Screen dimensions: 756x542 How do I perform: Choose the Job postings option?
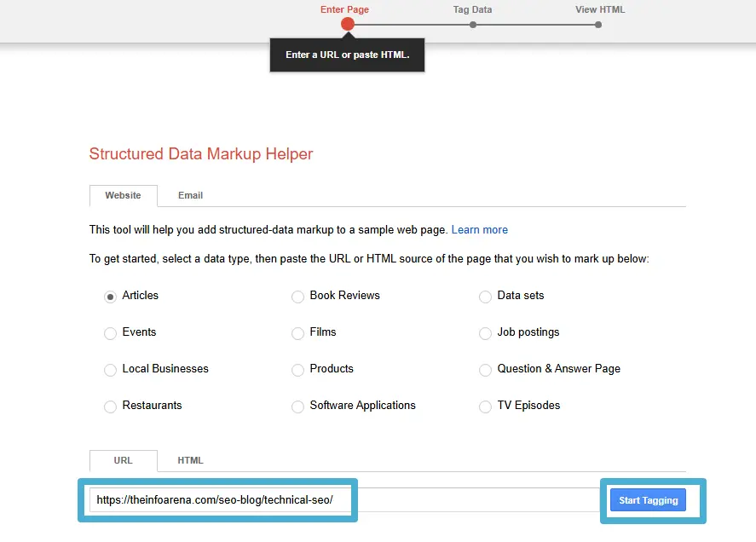485,333
